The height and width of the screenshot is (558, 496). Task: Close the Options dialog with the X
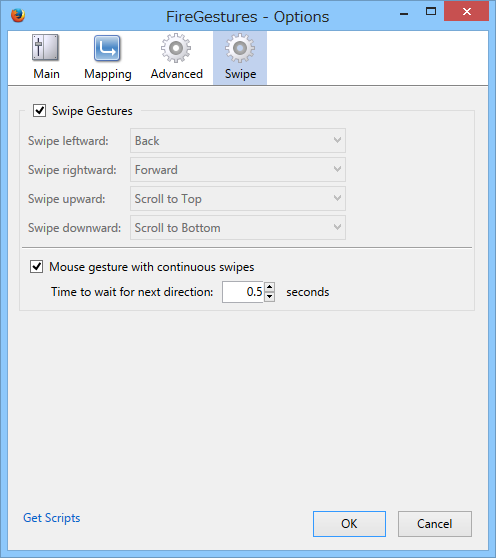click(467, 11)
